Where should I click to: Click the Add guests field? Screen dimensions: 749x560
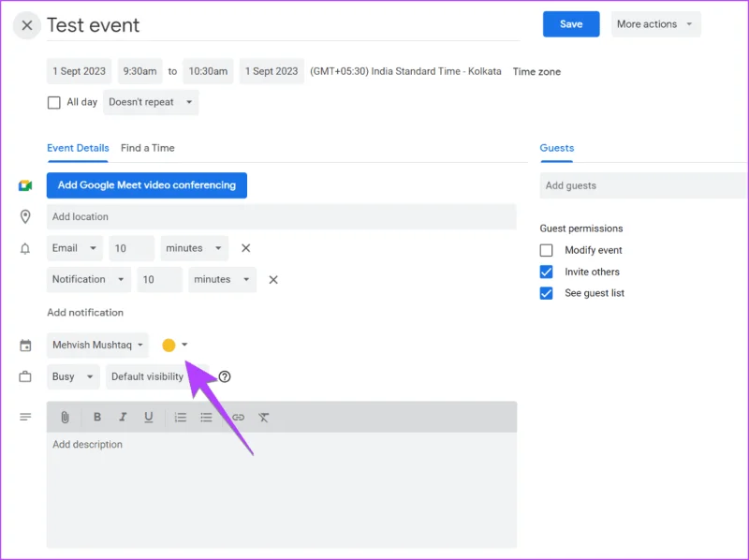(643, 185)
